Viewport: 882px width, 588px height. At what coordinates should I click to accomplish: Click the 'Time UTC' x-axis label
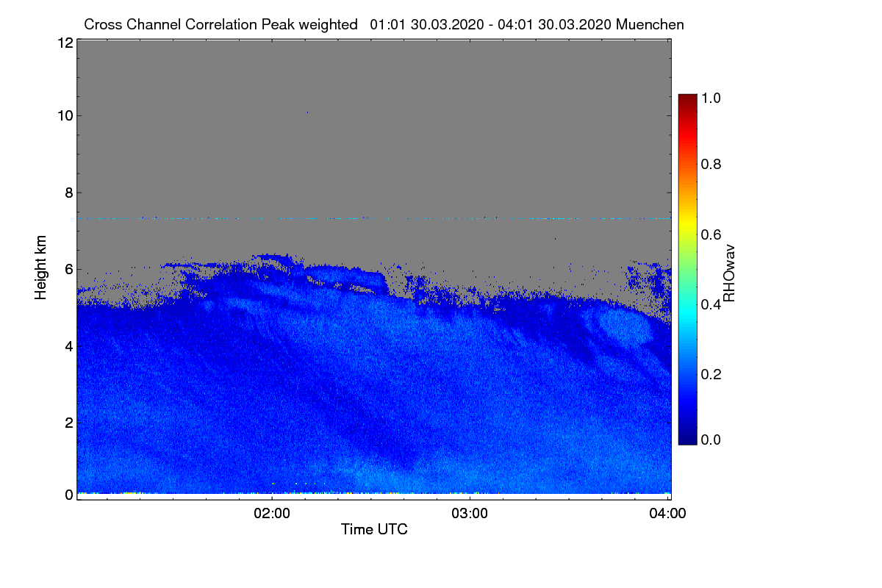point(374,529)
